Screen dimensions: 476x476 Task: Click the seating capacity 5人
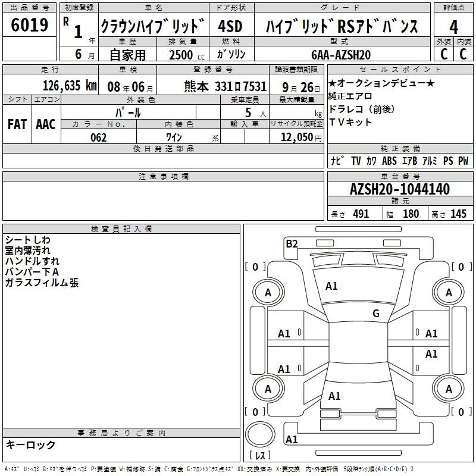(256, 112)
